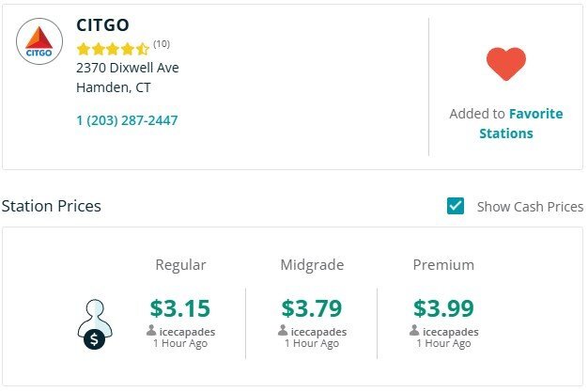Select the Regular $3.15 price
Image resolution: width=588 pixels, height=392 pixels.
coord(180,307)
